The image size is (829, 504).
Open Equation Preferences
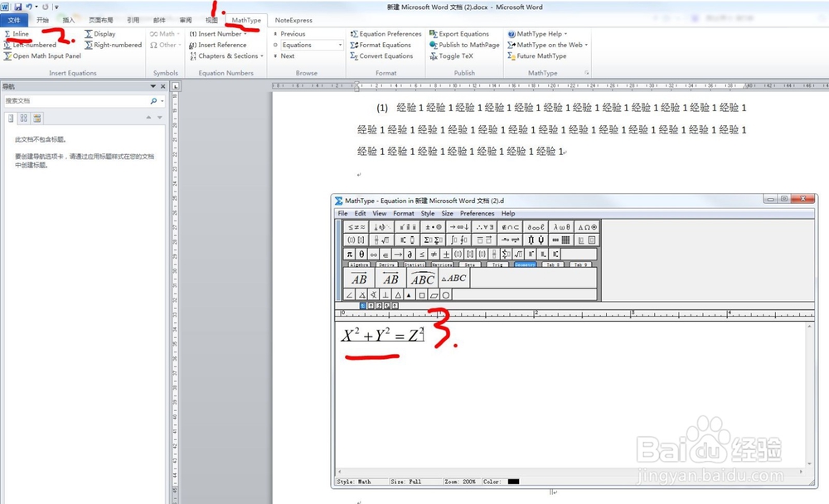pyautogui.click(x=386, y=34)
